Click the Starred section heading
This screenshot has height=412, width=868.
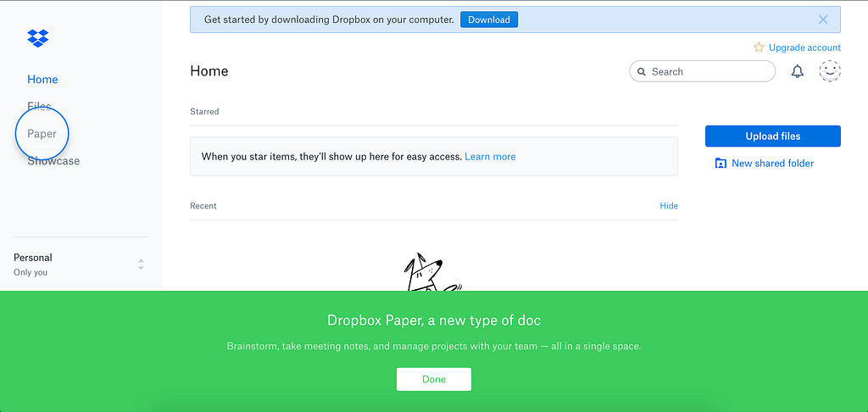(x=204, y=111)
